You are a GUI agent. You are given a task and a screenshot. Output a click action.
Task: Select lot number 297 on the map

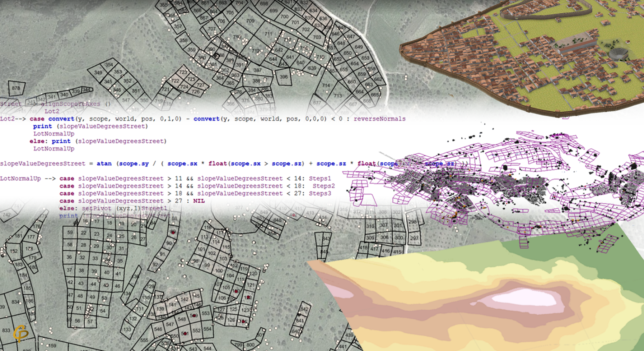coord(414,238)
